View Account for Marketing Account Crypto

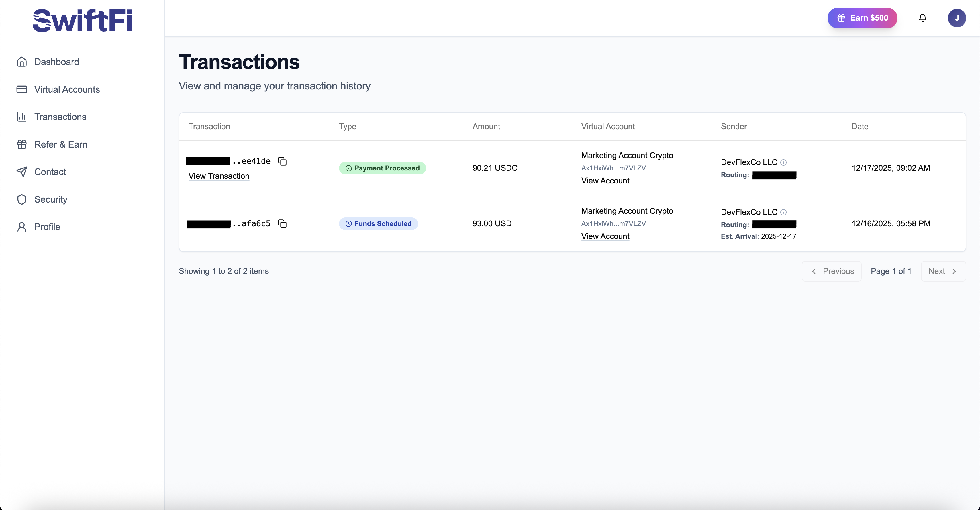(x=605, y=181)
